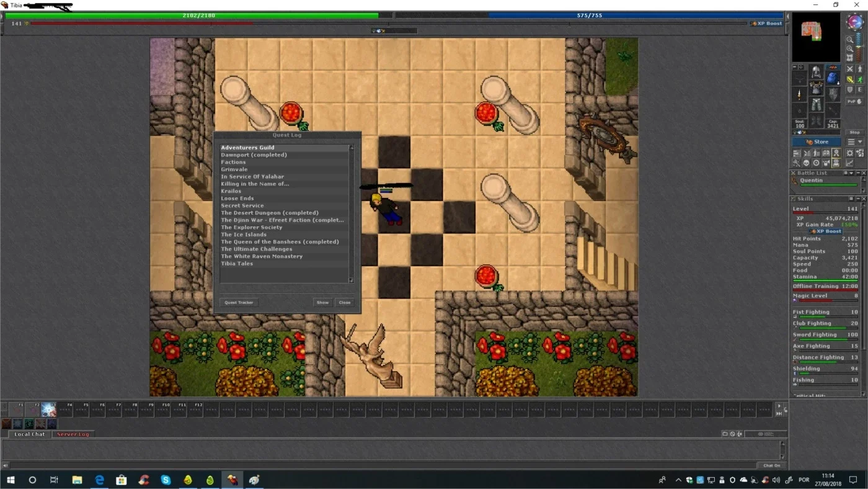The image size is (868, 489).
Task: Switch to the Server Log tab
Action: tap(73, 434)
